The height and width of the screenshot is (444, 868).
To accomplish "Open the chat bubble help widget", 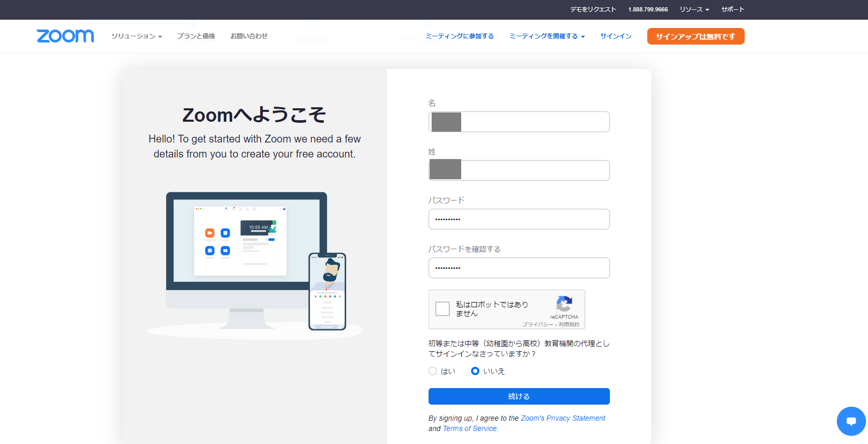I will [851, 421].
